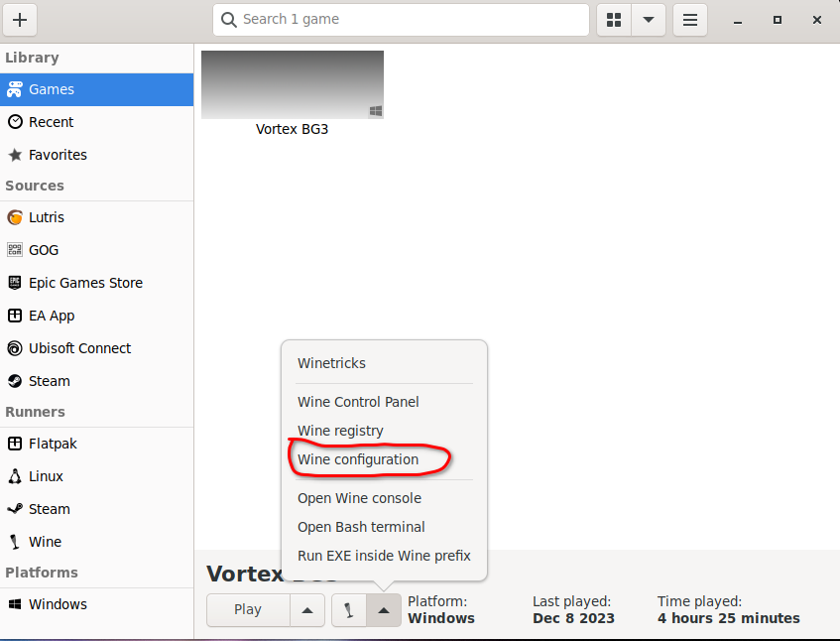Select Steam under Sources
This screenshot has width=840, height=641.
click(96, 381)
